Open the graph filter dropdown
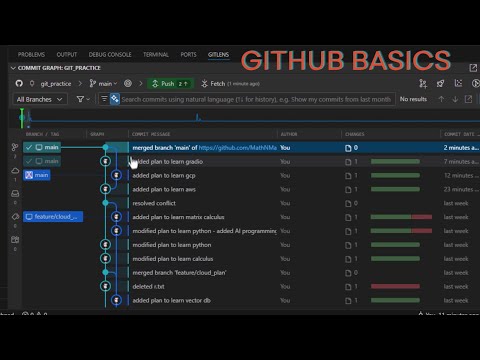Viewport: 480px width, 360px height. pyautogui.click(x=83, y=99)
